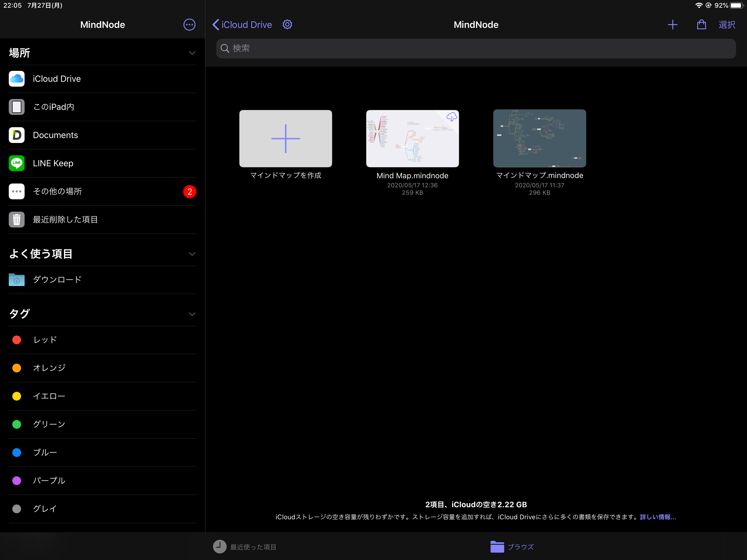Tap the レッド tag label
Image resolution: width=747 pixels, height=560 pixels.
[45, 340]
